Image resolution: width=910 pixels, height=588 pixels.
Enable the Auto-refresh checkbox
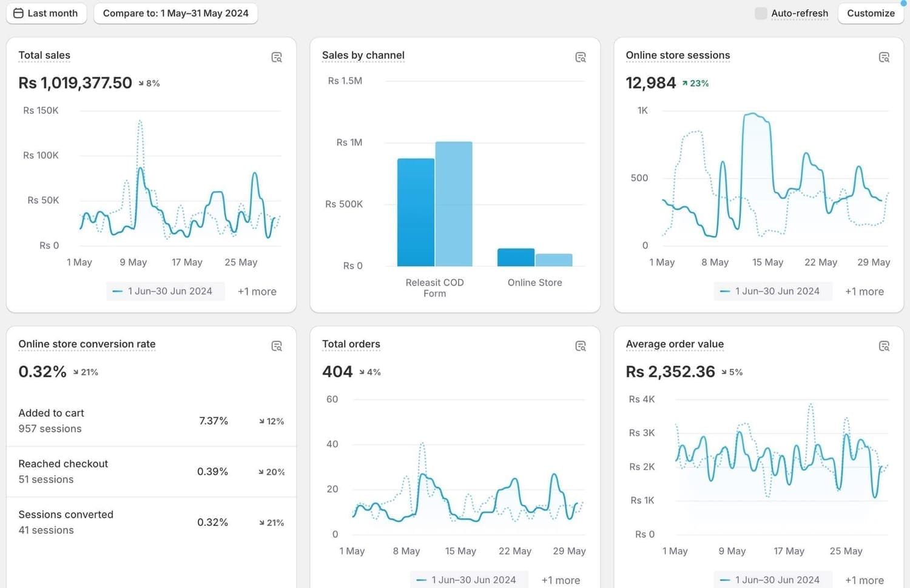click(761, 13)
